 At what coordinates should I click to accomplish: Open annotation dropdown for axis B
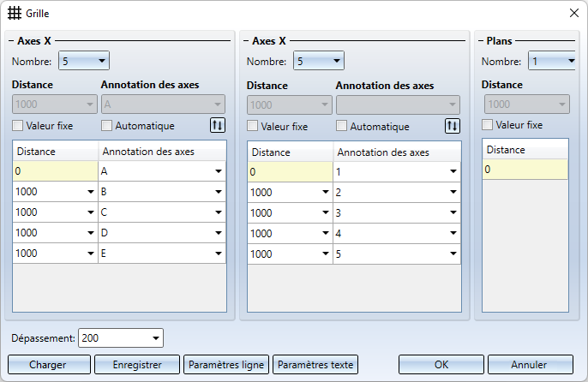(x=219, y=193)
